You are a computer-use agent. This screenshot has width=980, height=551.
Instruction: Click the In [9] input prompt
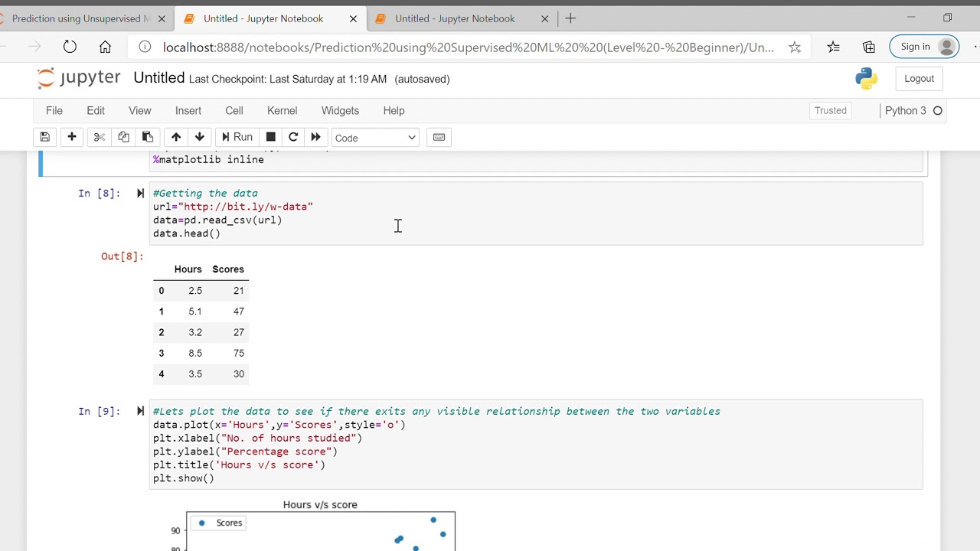[x=100, y=411]
